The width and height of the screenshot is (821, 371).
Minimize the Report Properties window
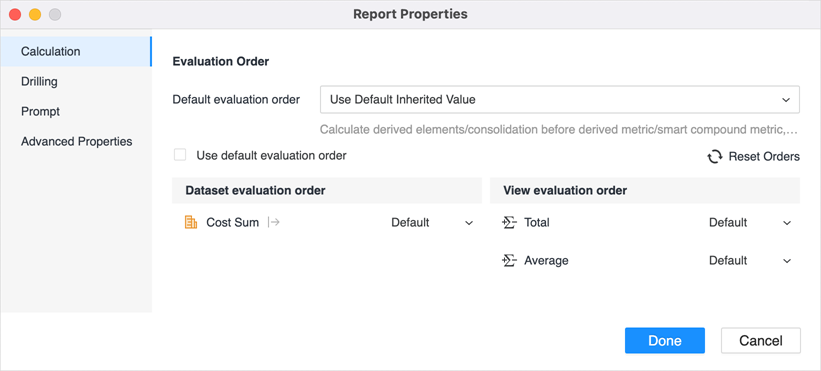(x=35, y=14)
